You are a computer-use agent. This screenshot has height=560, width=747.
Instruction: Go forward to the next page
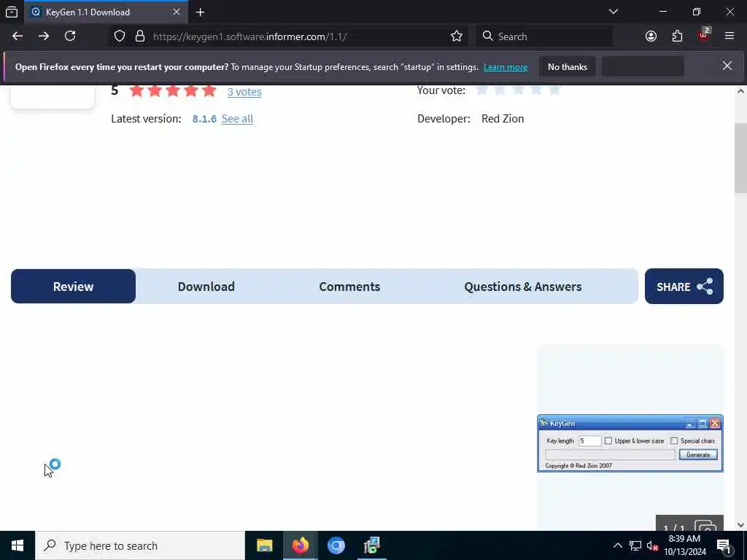pyautogui.click(x=44, y=36)
